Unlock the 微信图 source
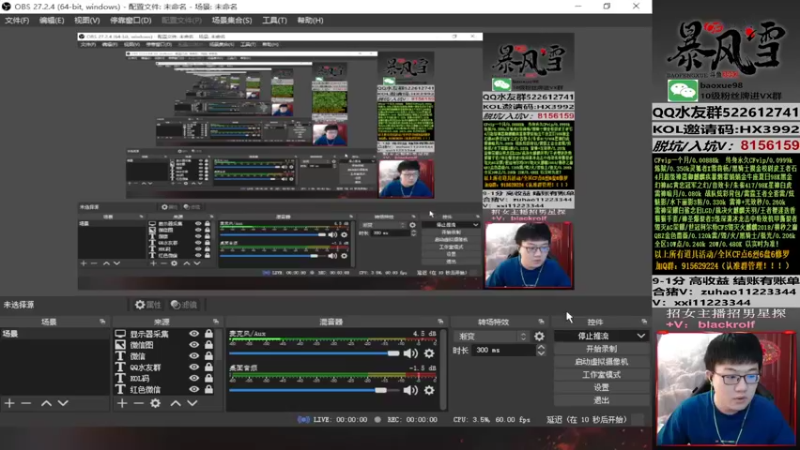Image resolution: width=800 pixels, height=450 pixels. coord(209,345)
